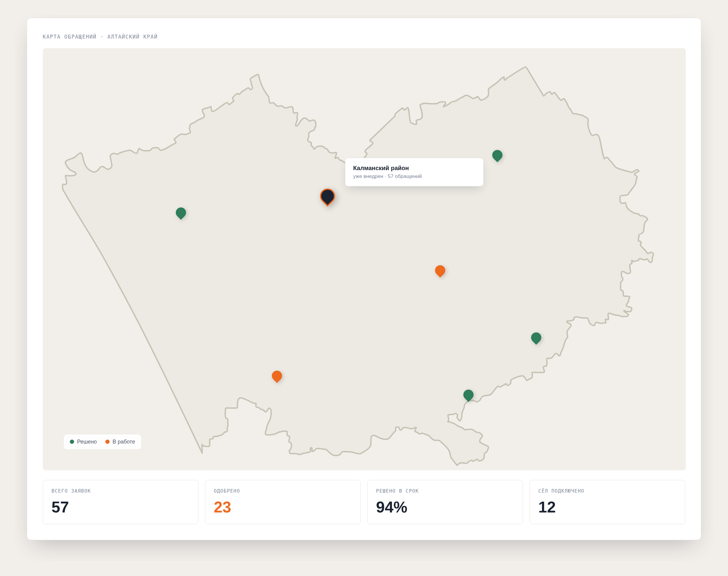728x576 pixels.
Task: Open the Всего заявок stat card
Action: [121, 502]
